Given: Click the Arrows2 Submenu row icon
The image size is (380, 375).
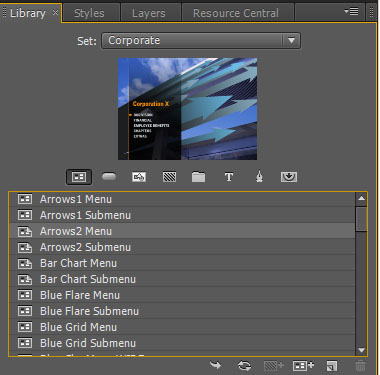Looking at the screenshot, I should (25, 247).
